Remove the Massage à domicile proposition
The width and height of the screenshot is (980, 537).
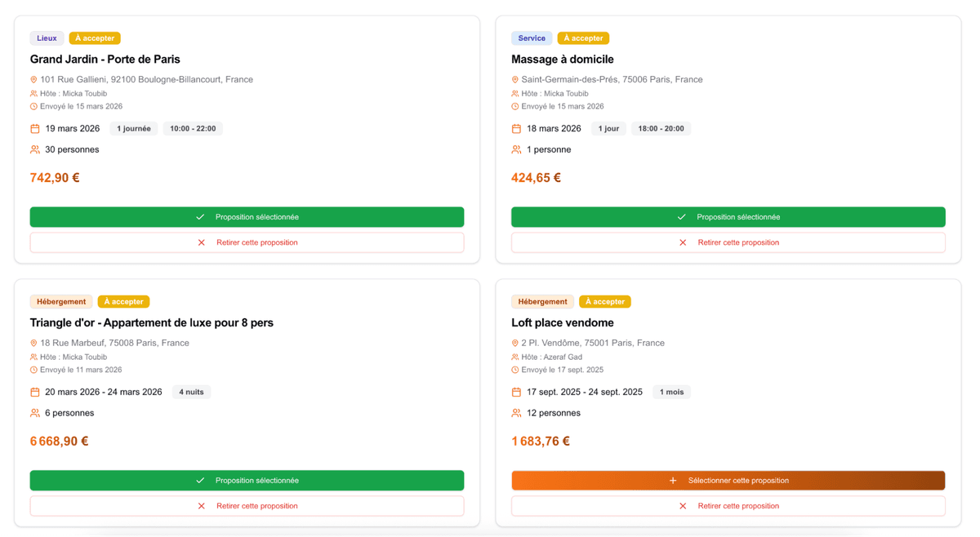point(728,242)
